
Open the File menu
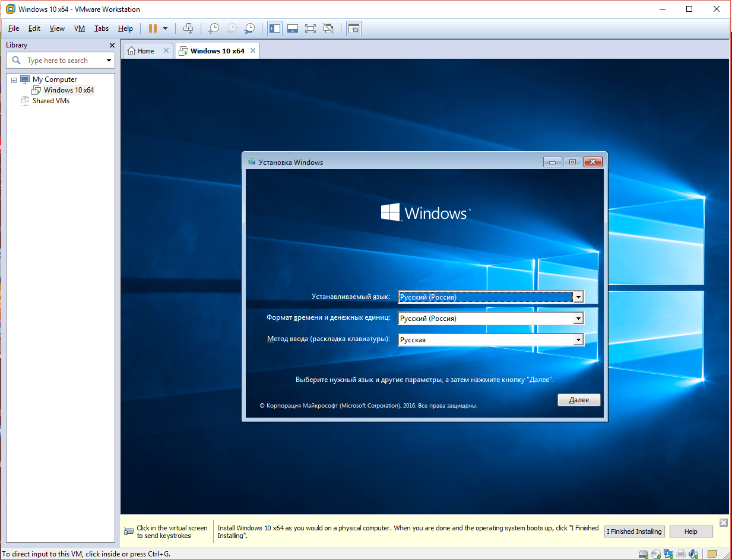(x=14, y=28)
